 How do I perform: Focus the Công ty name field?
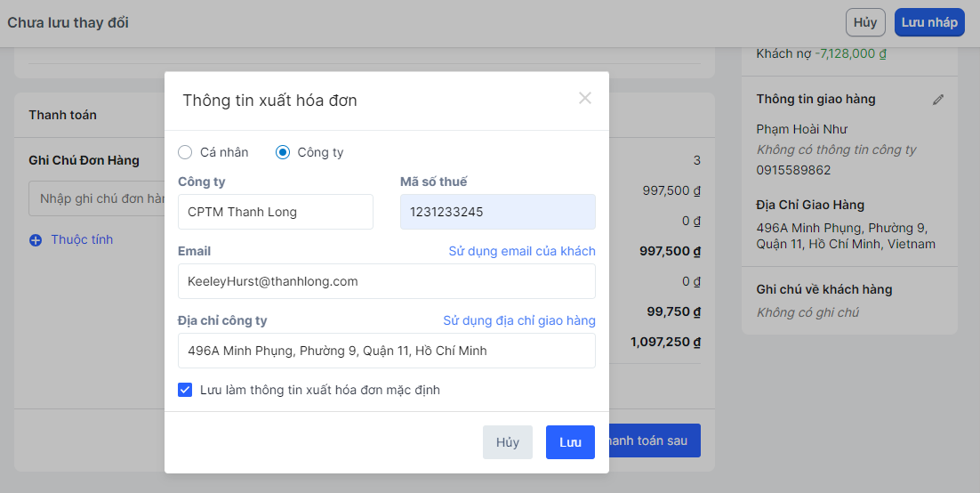(x=275, y=212)
